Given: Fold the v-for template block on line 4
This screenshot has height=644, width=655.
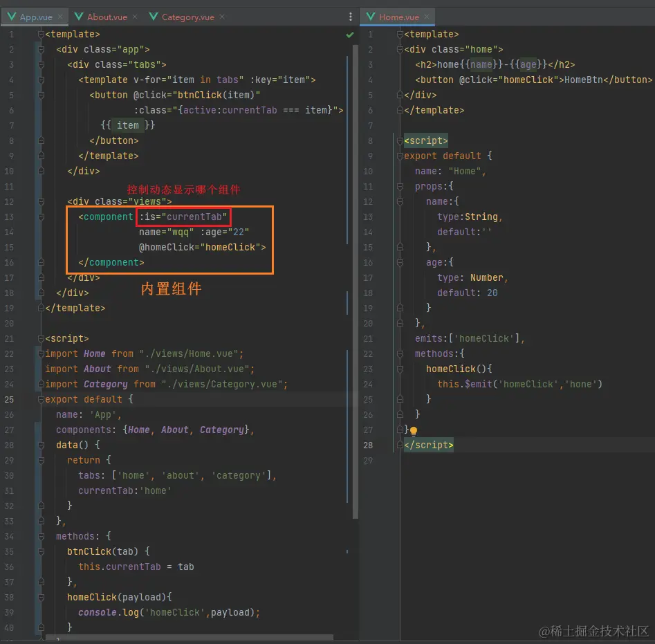Looking at the screenshot, I should 41,80.
